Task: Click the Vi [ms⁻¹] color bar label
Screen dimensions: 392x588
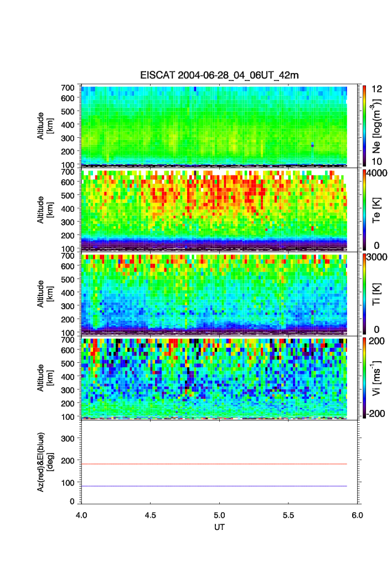Action: pos(379,377)
